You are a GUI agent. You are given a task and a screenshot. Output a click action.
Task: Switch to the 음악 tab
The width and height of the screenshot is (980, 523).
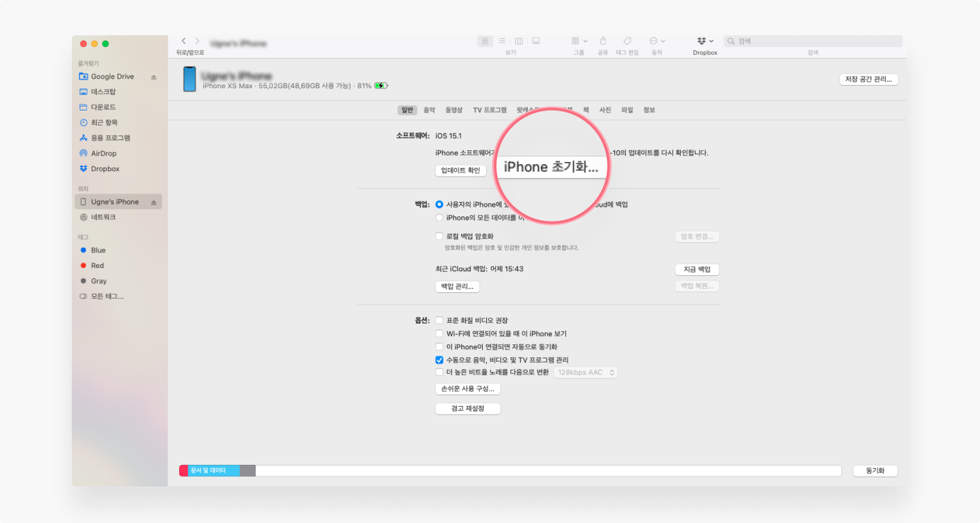(x=429, y=110)
